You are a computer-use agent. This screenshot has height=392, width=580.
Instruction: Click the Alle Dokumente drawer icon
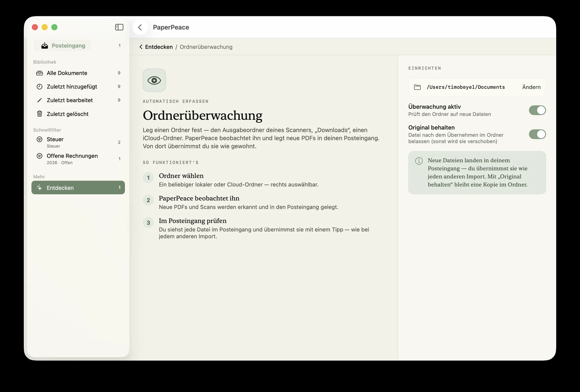click(39, 73)
